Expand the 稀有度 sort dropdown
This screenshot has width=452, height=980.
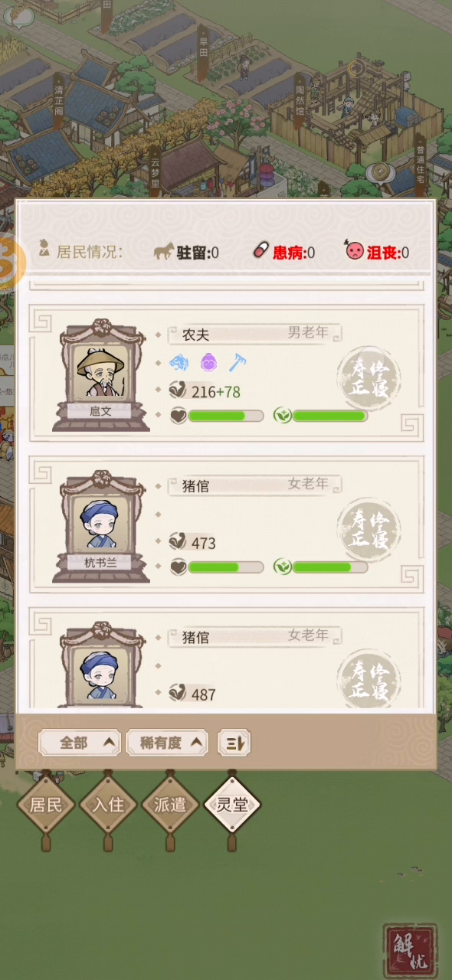[x=167, y=743]
